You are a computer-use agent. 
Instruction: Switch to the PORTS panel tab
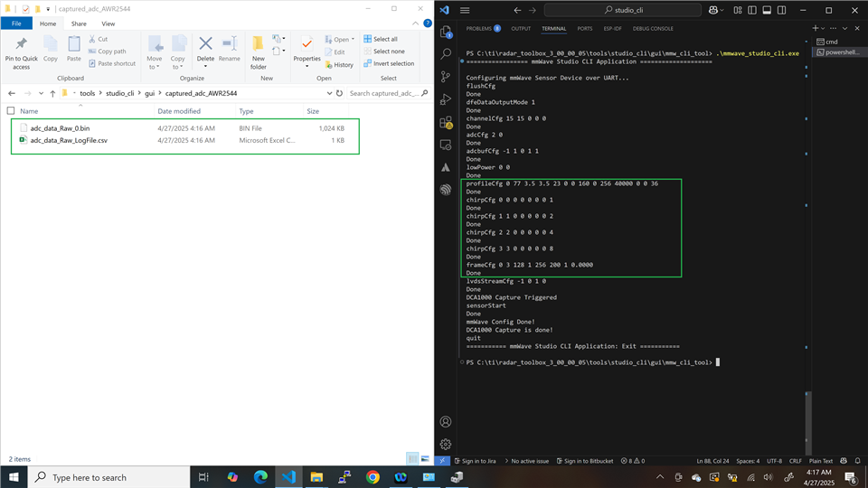tap(585, 28)
